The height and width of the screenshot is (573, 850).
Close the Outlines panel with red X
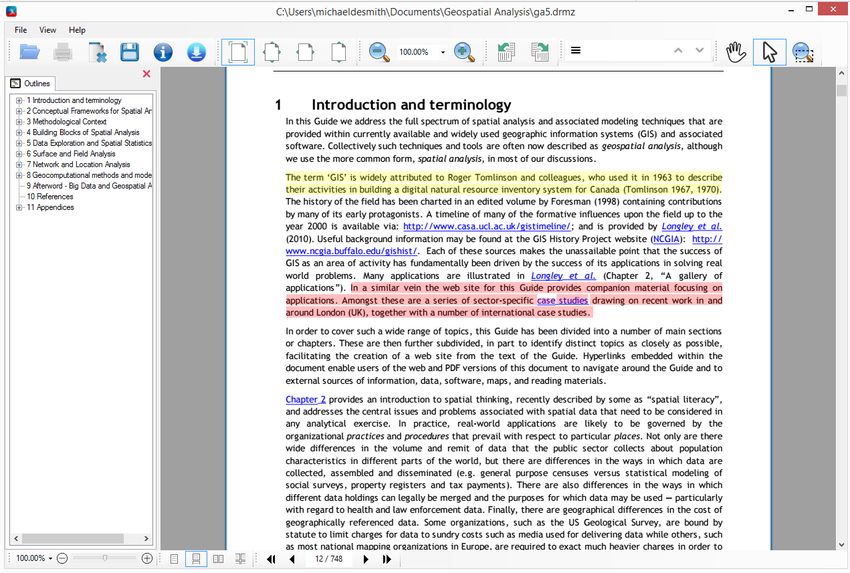(x=146, y=74)
